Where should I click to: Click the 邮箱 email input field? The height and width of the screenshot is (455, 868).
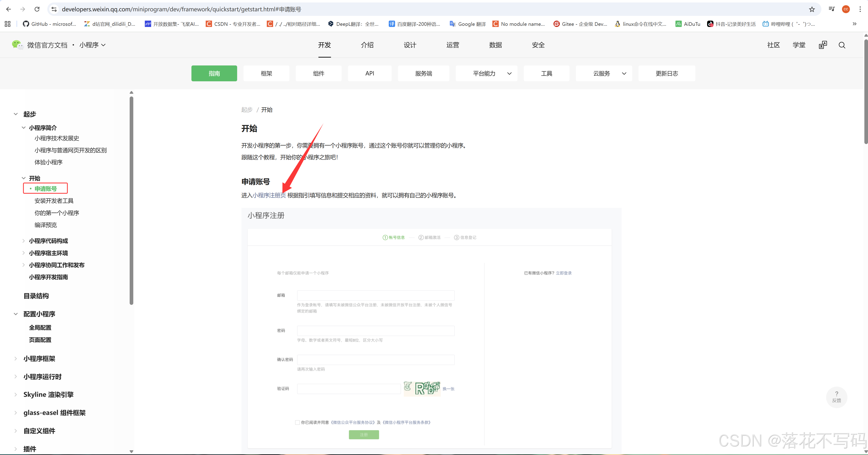coord(375,296)
